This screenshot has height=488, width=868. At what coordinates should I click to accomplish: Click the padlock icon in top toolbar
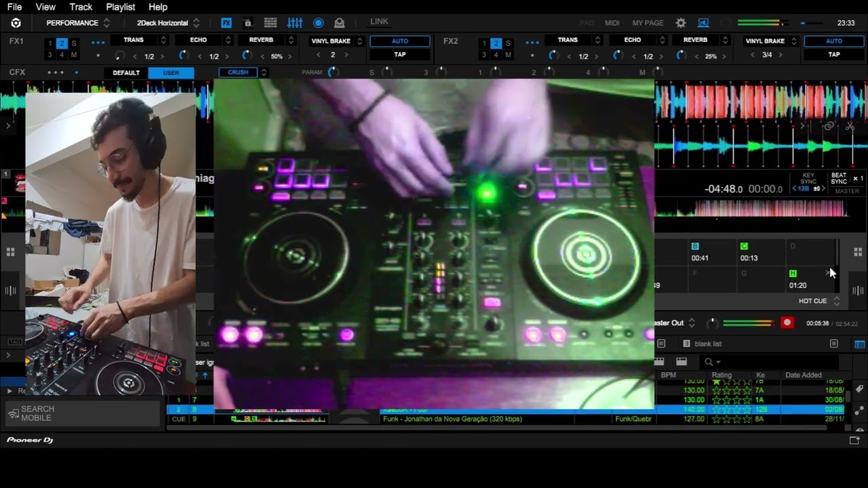[x=248, y=23]
